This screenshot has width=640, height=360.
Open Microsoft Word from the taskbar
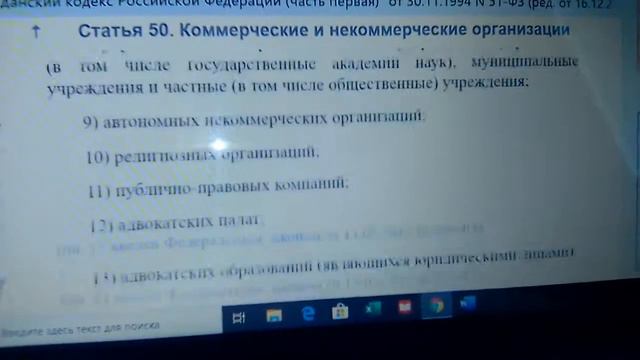point(468,303)
